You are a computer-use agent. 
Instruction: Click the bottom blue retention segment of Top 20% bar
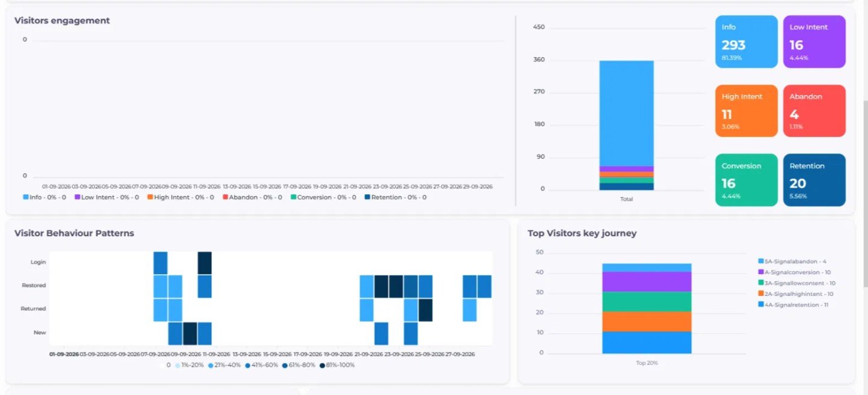tap(647, 342)
